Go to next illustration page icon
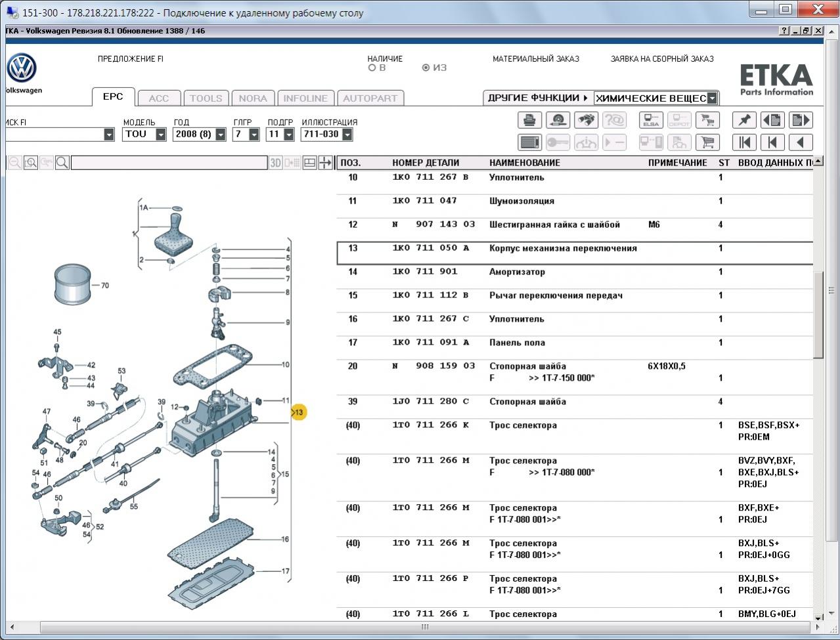Viewport: 840px width, 640px height. (801, 120)
